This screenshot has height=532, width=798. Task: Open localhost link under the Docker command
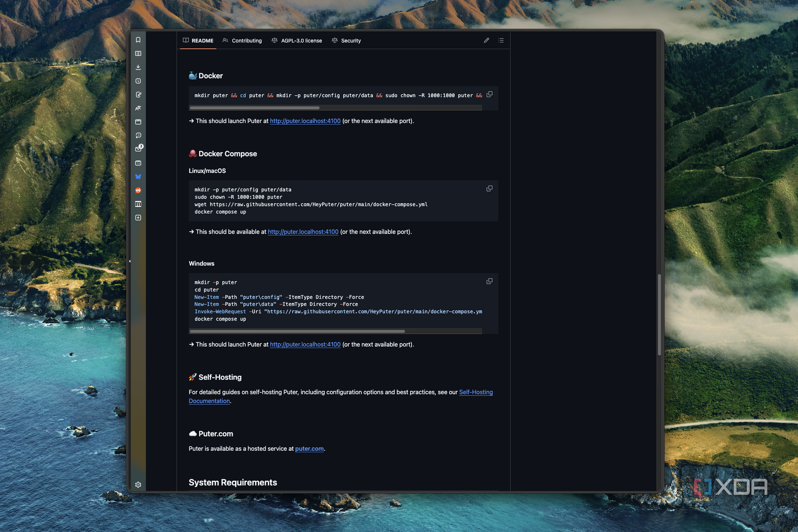click(x=305, y=121)
